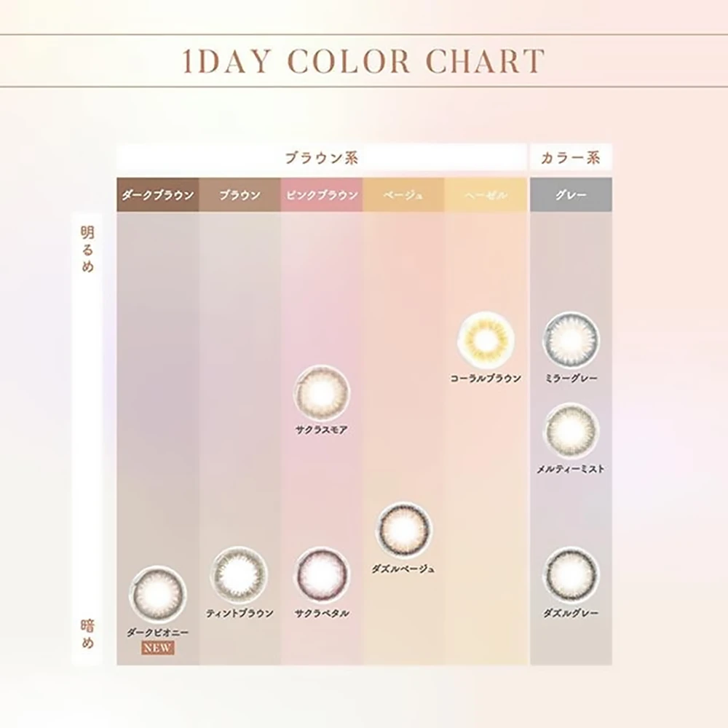The width and height of the screenshot is (728, 728).
Task: Select the ダズルベージュ lens image
Action: pos(403,529)
